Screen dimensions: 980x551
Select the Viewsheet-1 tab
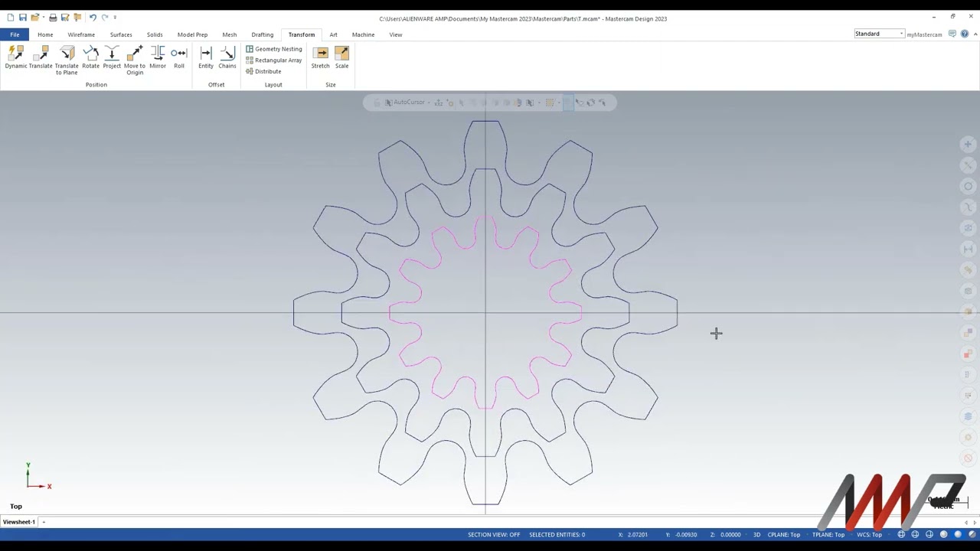pos(18,522)
